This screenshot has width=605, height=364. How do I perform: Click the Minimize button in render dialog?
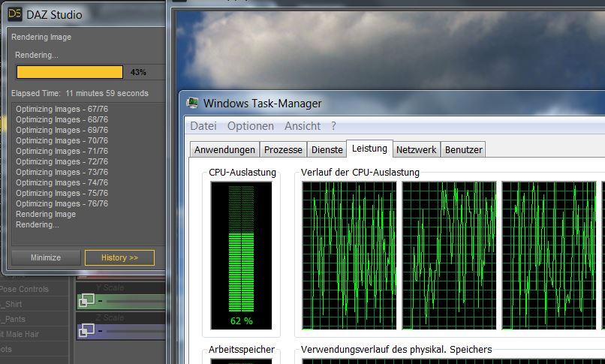(x=46, y=257)
